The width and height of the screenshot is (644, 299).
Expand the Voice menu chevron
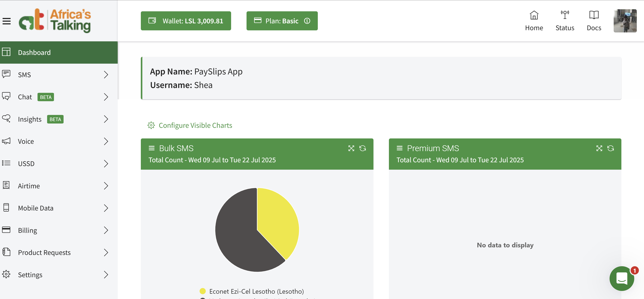point(106,141)
